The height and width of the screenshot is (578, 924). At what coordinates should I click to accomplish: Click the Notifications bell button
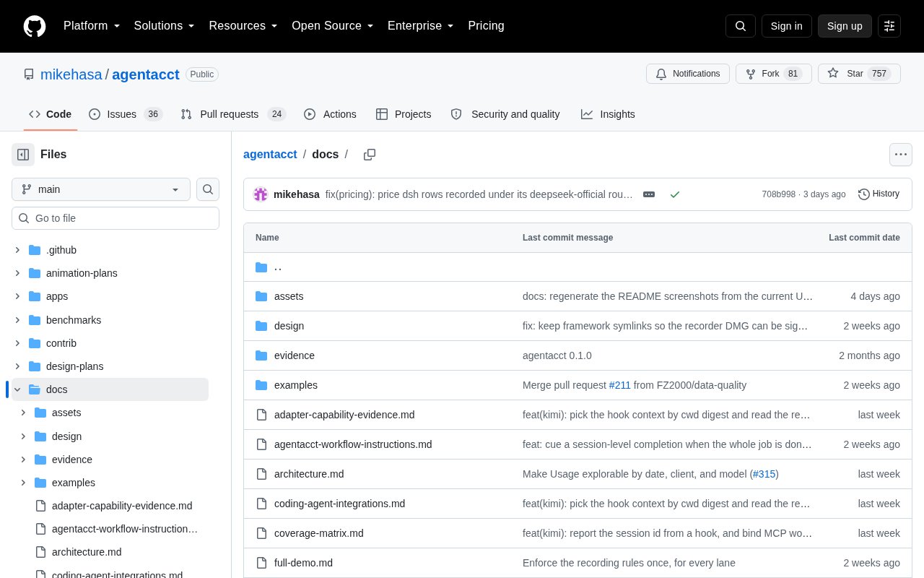[688, 74]
